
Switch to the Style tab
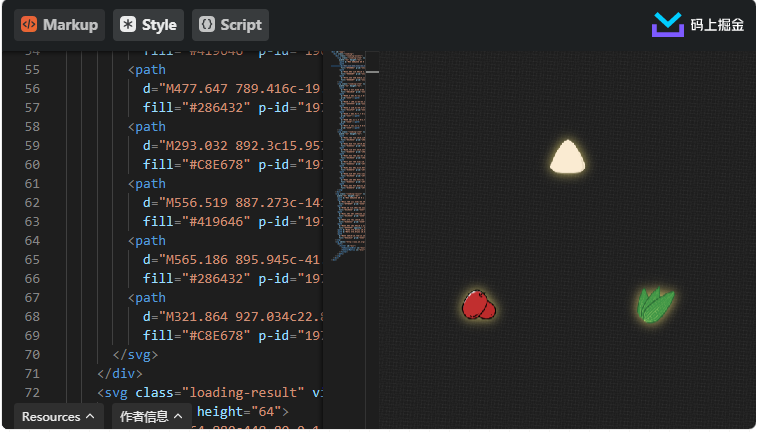point(148,25)
